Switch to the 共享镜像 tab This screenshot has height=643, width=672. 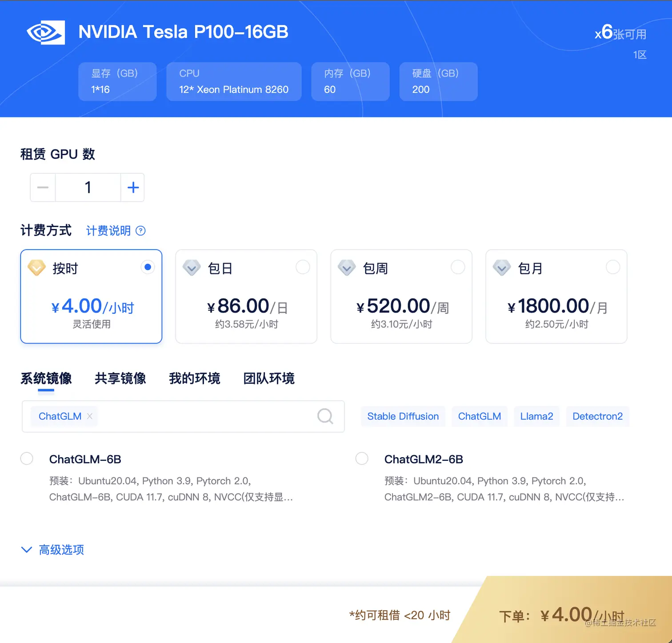[120, 378]
